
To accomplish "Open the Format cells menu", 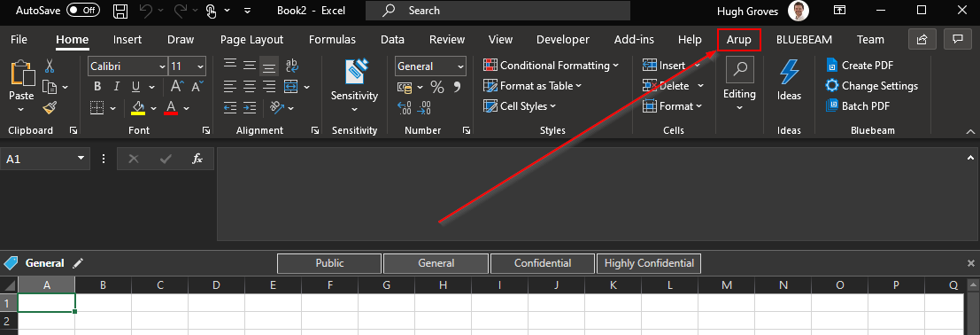I will (x=673, y=106).
